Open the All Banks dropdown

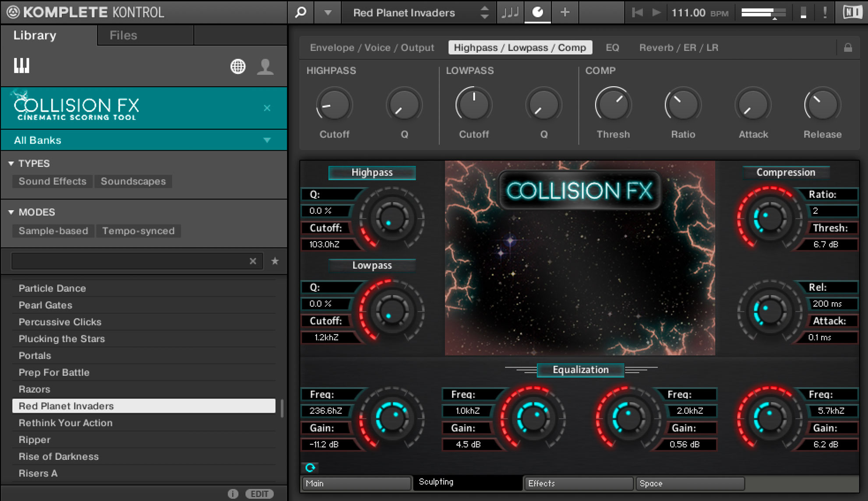[145, 140]
